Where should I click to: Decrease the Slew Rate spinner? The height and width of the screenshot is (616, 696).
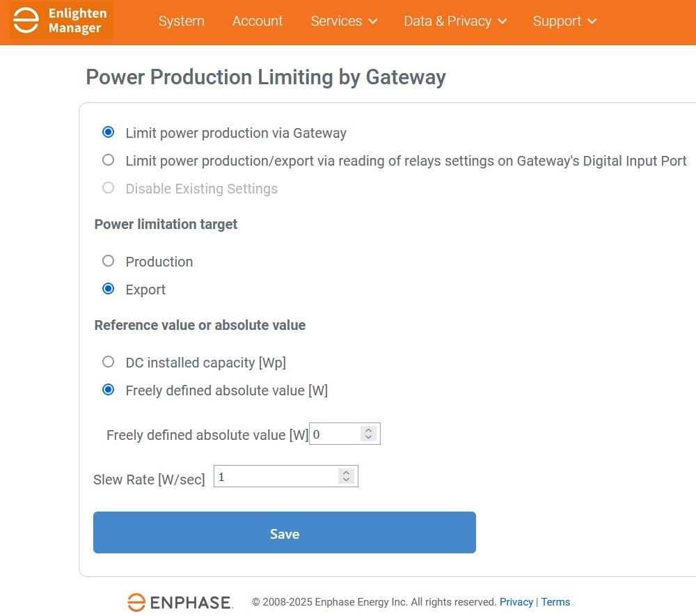(x=346, y=480)
